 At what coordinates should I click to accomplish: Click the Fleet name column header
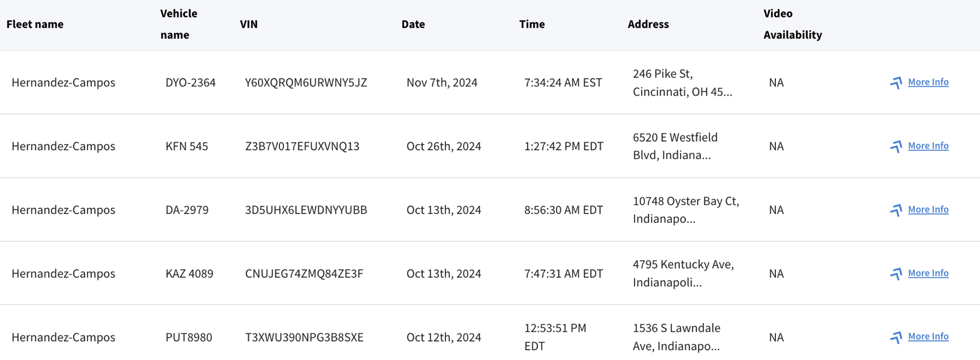tap(35, 25)
